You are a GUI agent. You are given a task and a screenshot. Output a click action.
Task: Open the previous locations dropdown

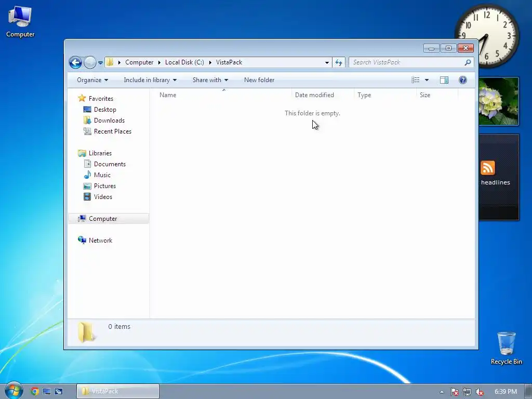[327, 62]
